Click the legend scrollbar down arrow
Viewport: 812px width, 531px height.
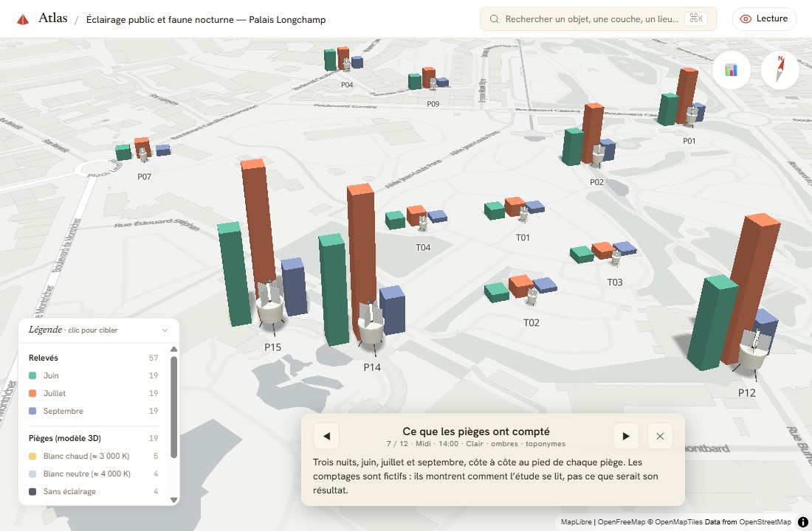(x=174, y=500)
